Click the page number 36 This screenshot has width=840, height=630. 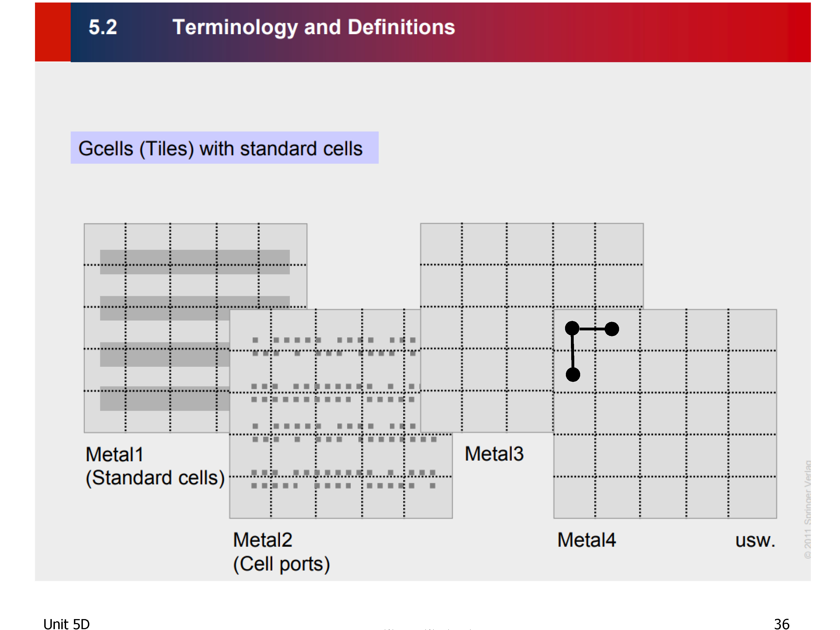tap(781, 624)
